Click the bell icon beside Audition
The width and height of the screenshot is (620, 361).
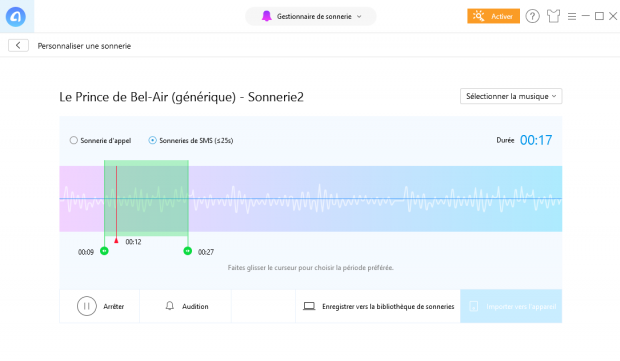pos(170,306)
